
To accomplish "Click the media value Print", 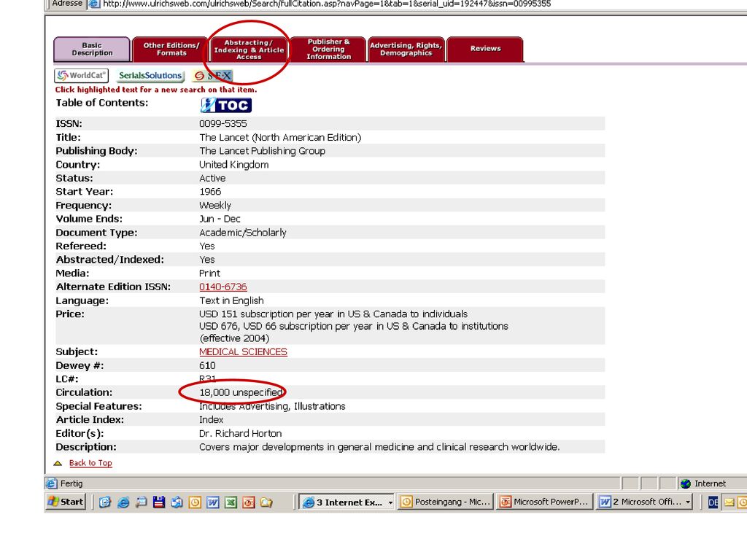I will pyautogui.click(x=209, y=273).
